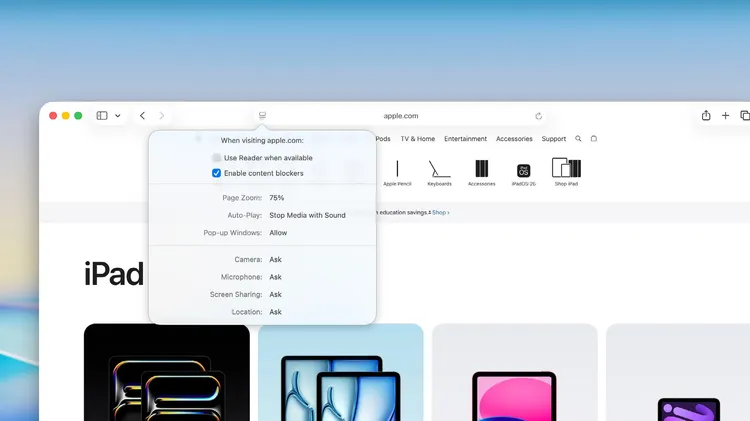Click the search magnifier on Apple nav
The width and height of the screenshot is (750, 421).
pyautogui.click(x=578, y=139)
